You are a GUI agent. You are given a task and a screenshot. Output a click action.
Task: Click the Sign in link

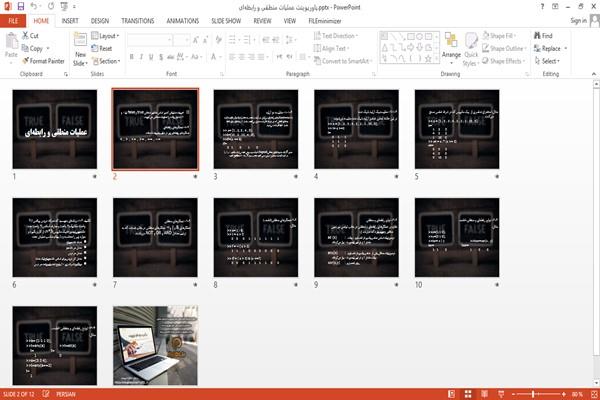(578, 21)
